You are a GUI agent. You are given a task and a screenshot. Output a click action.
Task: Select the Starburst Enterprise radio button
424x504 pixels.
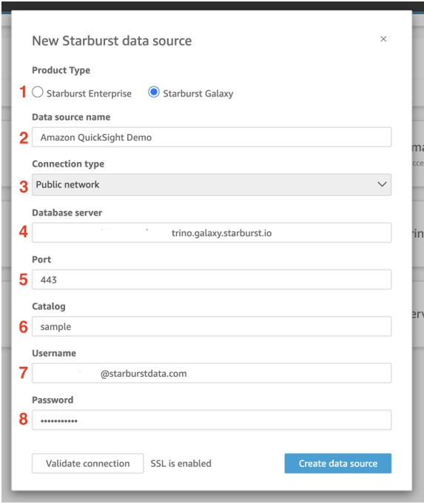[x=38, y=92]
